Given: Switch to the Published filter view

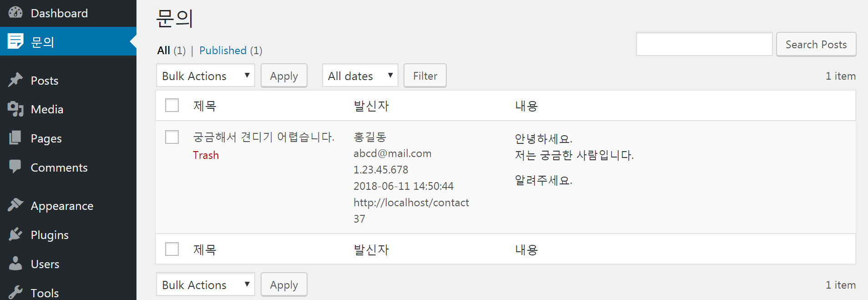Looking at the screenshot, I should coord(223,51).
